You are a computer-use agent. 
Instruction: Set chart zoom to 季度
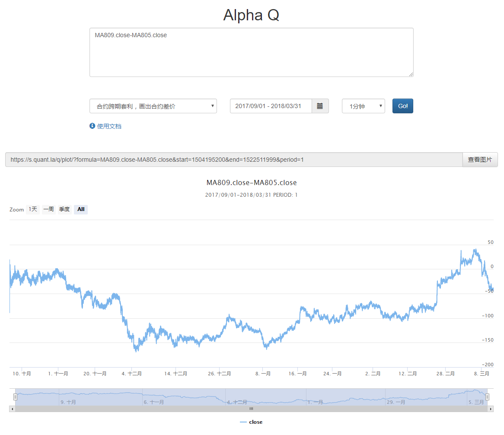click(x=64, y=210)
